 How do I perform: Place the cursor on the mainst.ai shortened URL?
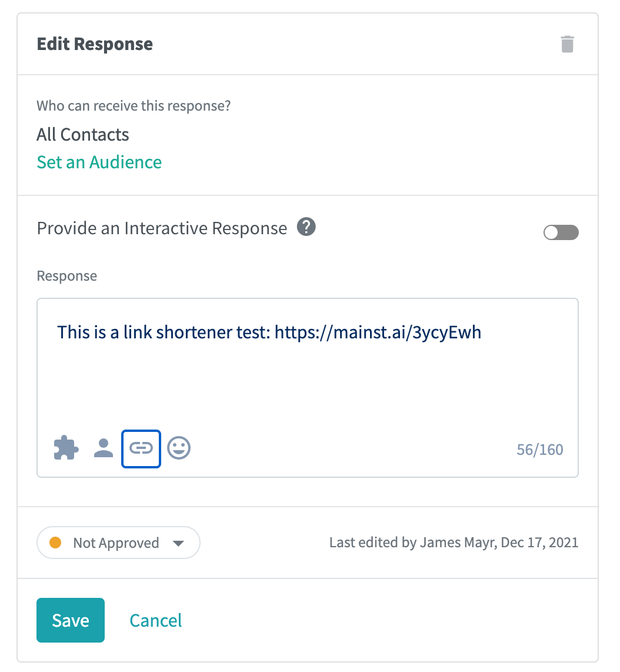pos(378,332)
